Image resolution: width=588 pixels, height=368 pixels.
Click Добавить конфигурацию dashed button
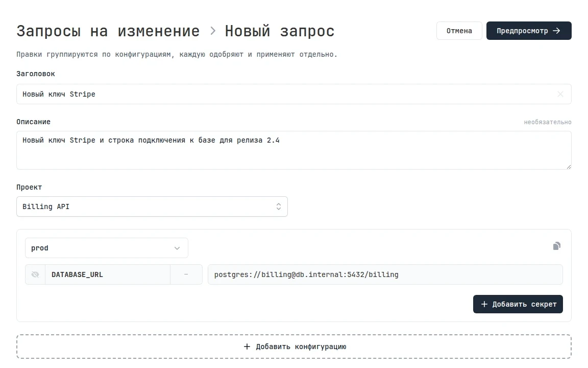pos(293,347)
